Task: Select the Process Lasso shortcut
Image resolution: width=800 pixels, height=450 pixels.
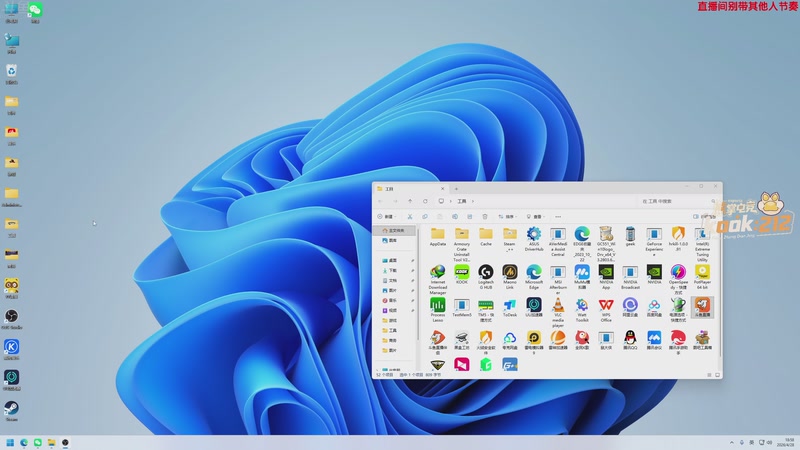Action: click(438, 310)
